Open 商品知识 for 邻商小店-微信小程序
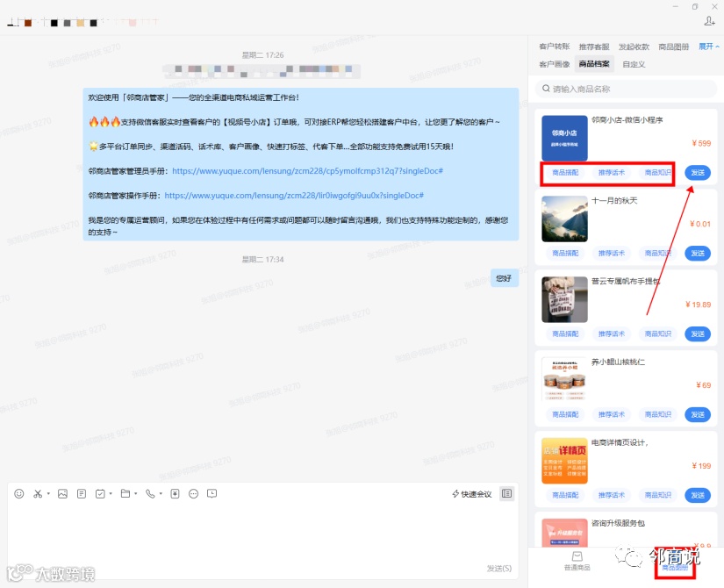The width and height of the screenshot is (724, 588). tap(657, 173)
